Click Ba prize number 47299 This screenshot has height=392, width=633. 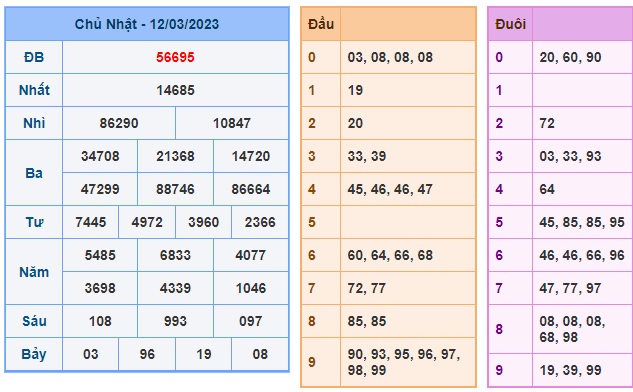[100, 189]
